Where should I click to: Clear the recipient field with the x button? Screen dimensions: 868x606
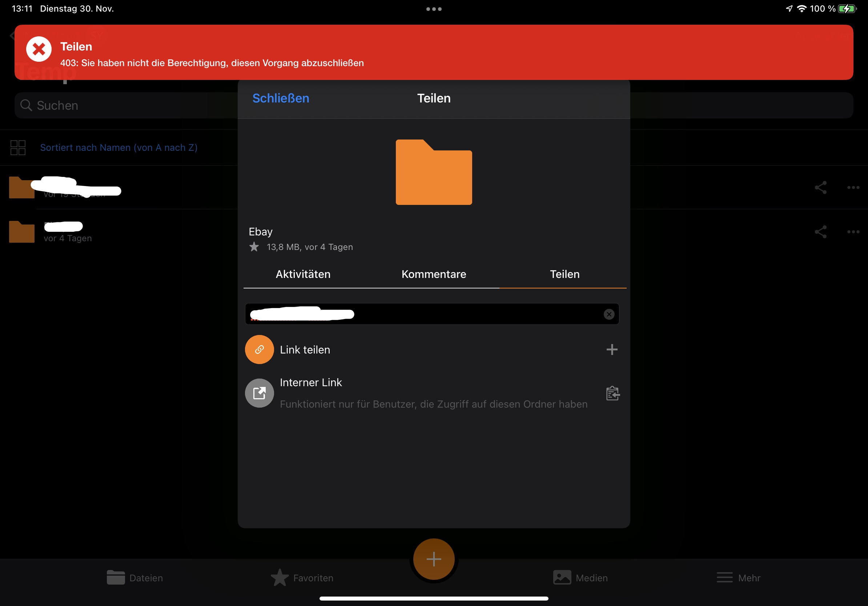[609, 314]
